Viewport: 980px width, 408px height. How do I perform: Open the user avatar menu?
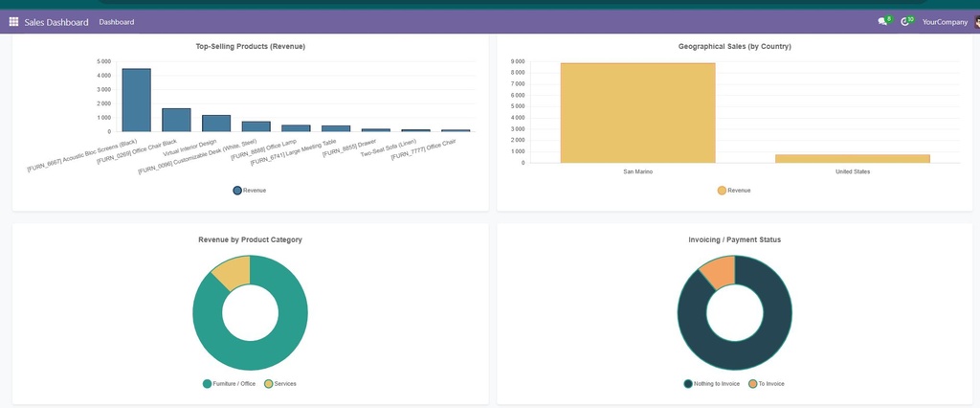coord(976,22)
